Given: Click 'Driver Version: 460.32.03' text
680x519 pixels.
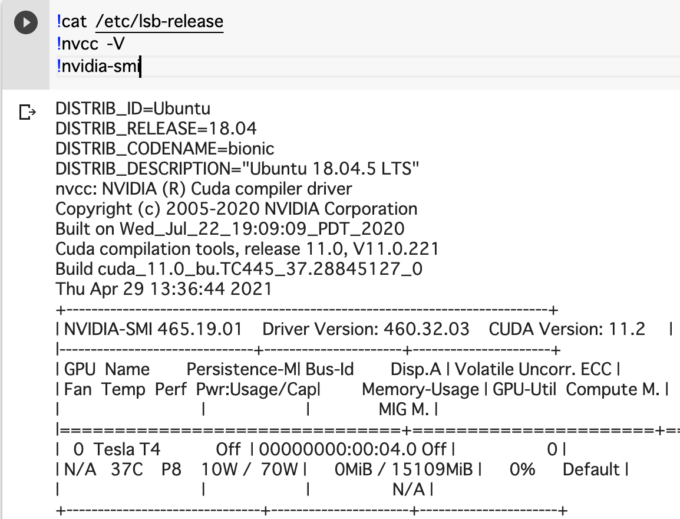Looking at the screenshot, I should [x=367, y=329].
